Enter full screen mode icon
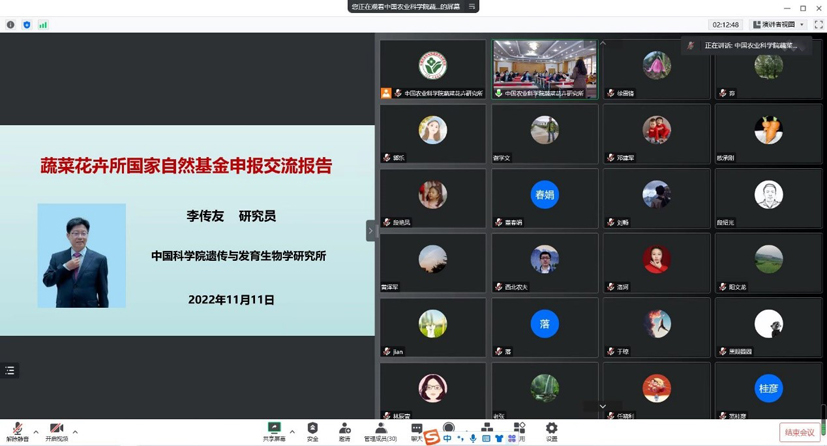 click(x=818, y=25)
